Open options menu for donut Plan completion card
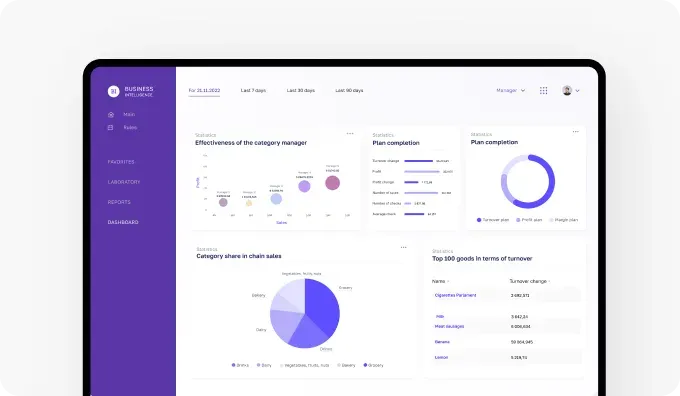680x396 pixels. [575, 131]
